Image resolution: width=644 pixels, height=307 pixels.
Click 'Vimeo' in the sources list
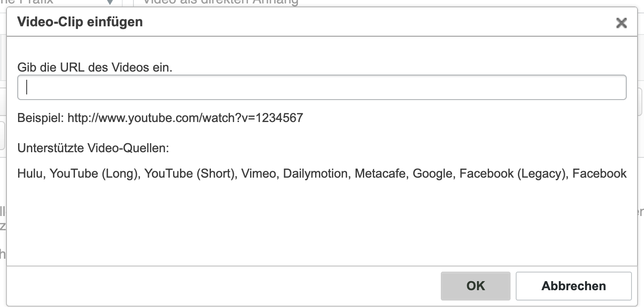pyautogui.click(x=258, y=174)
